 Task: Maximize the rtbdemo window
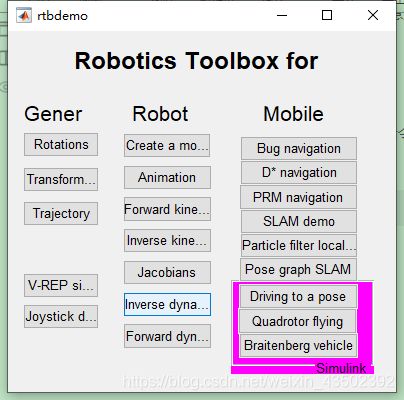click(x=327, y=15)
